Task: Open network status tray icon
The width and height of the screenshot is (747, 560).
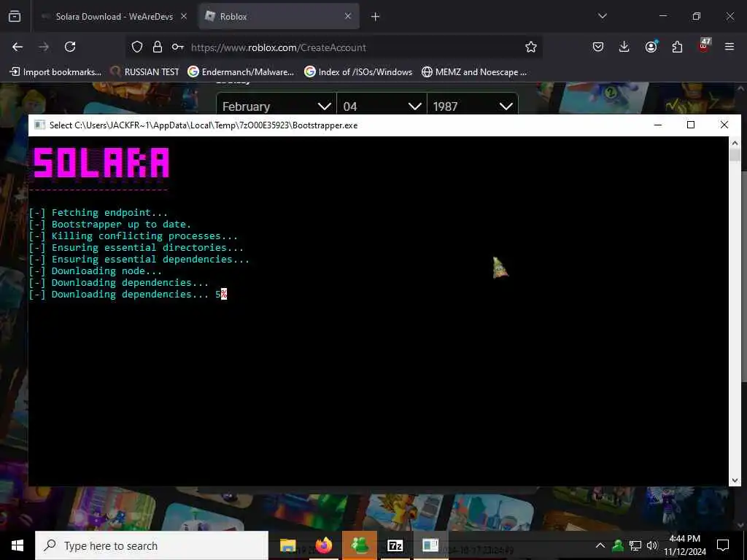Action: (x=635, y=545)
